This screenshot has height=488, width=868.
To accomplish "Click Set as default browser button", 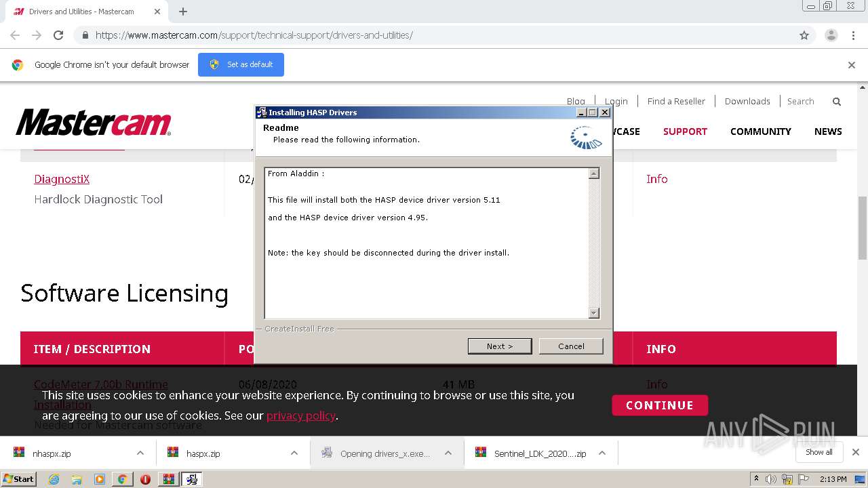I will (241, 64).
